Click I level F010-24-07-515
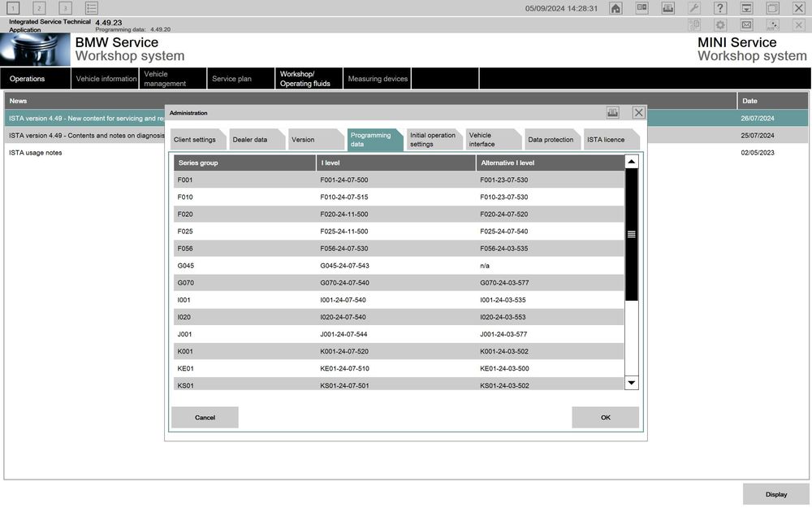This screenshot has width=812, height=508. 343,197
